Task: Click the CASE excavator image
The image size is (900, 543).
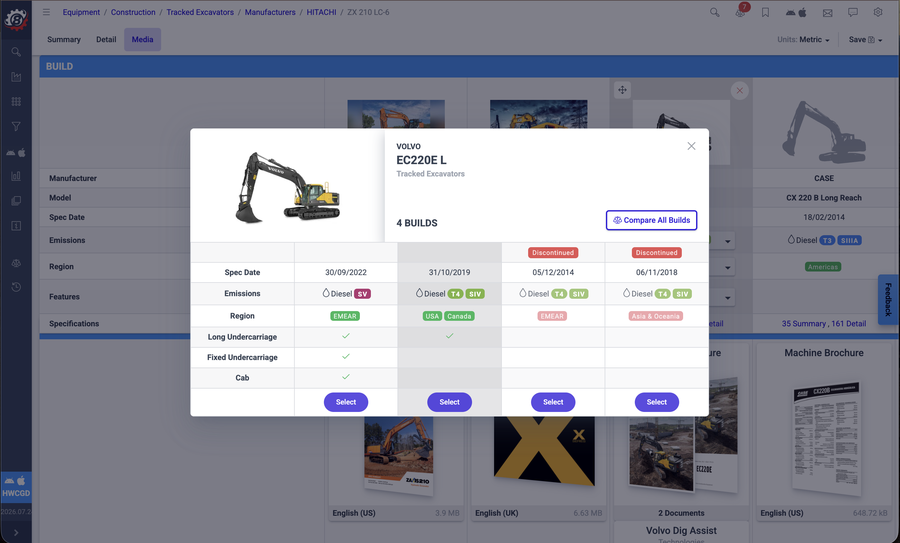Action: (x=824, y=132)
